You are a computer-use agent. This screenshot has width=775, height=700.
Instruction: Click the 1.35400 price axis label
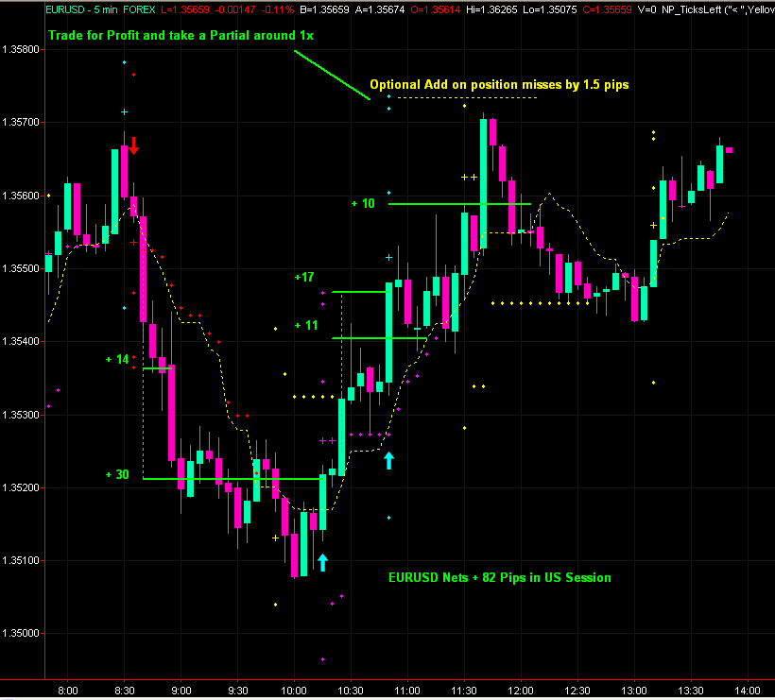click(x=21, y=341)
